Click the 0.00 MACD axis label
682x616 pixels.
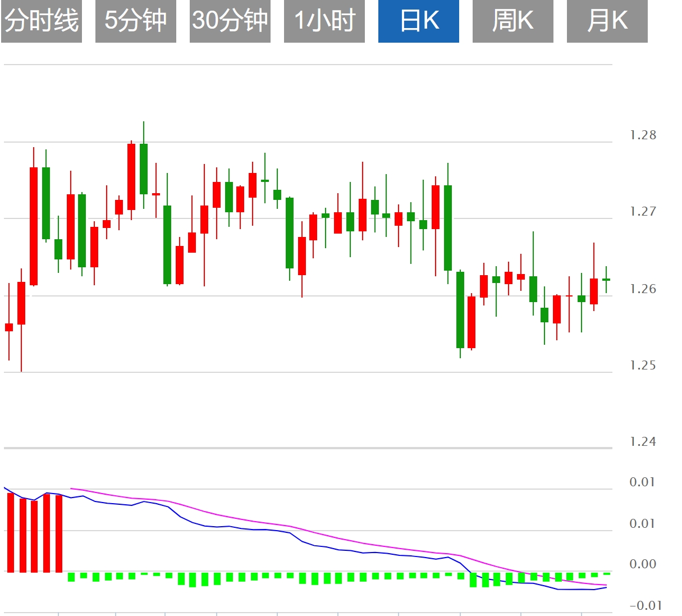tap(643, 564)
